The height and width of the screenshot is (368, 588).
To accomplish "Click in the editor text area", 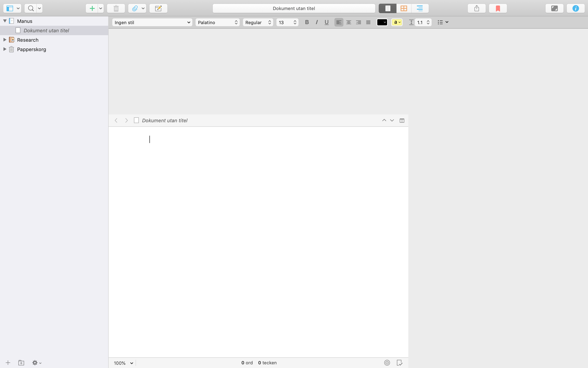I will (258, 242).
